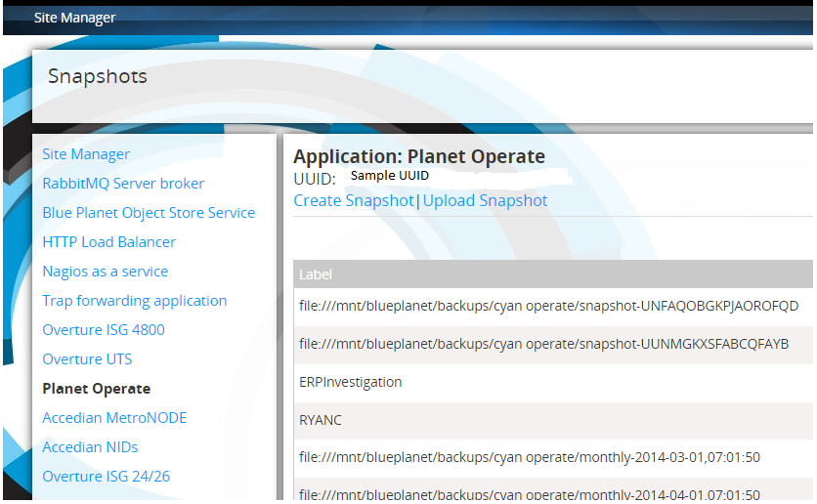Select Accedian NIDs
This screenshot has height=504, width=817.
pos(90,447)
